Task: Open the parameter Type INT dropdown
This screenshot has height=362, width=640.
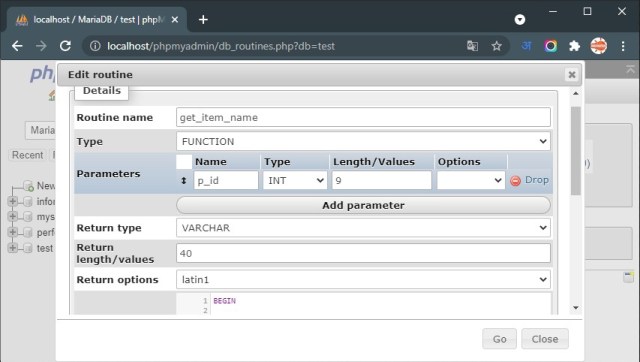Action: coord(295,180)
